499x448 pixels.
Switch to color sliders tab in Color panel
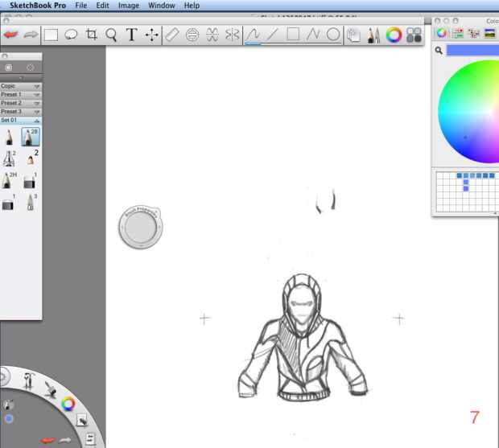click(x=458, y=33)
